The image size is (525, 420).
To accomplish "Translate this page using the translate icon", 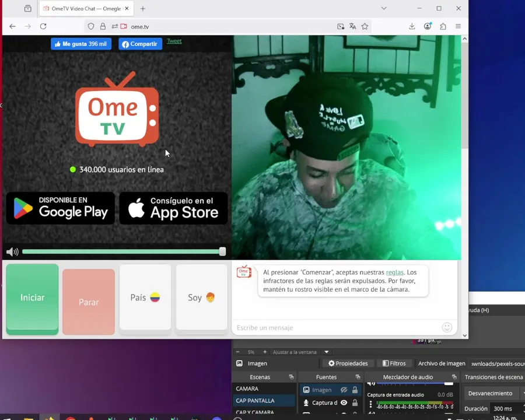I will pyautogui.click(x=352, y=26).
